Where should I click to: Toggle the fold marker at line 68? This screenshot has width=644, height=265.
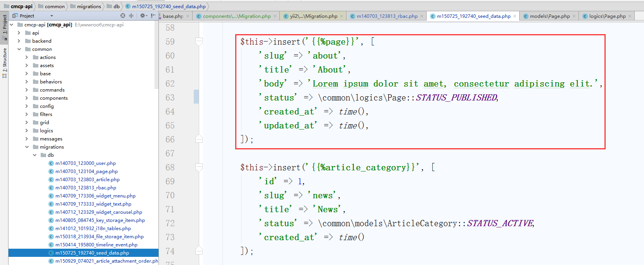(x=199, y=167)
